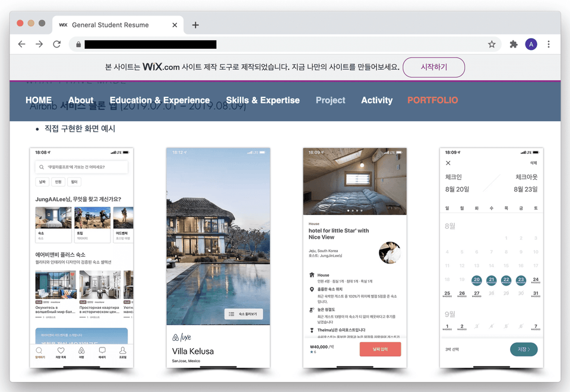Select date 20 in the August calendar
The width and height of the screenshot is (570, 392).
tap(477, 280)
